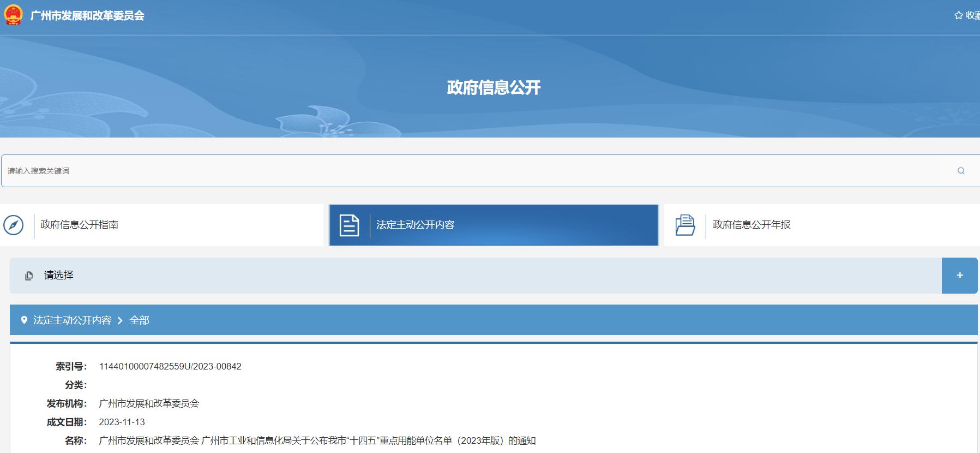Click 法定主动公开内容 breadcrumb link
The width and height of the screenshot is (980, 453).
pyautogui.click(x=72, y=320)
